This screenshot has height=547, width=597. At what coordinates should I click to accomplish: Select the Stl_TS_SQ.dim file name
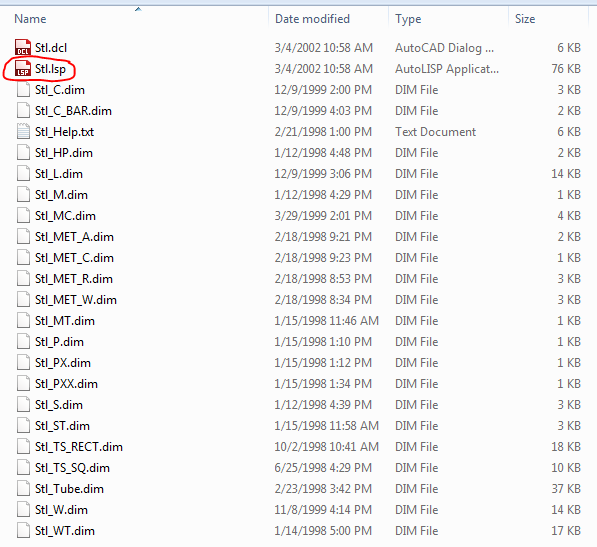pos(72,468)
